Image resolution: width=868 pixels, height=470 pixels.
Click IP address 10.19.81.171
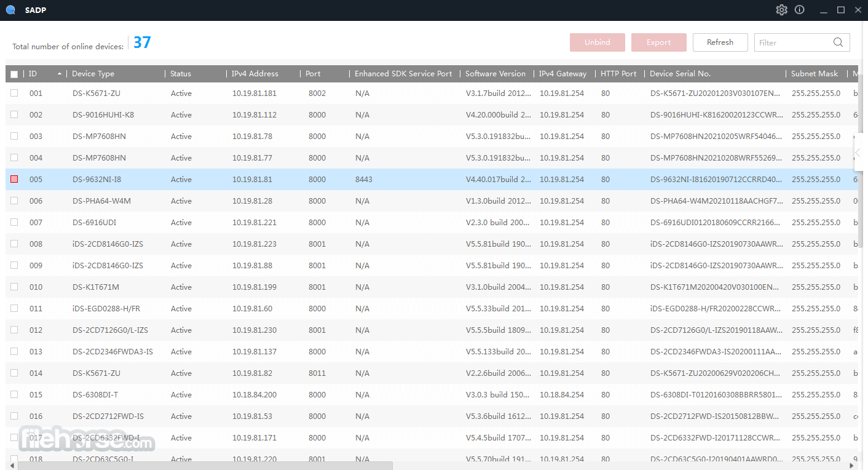tap(254, 438)
